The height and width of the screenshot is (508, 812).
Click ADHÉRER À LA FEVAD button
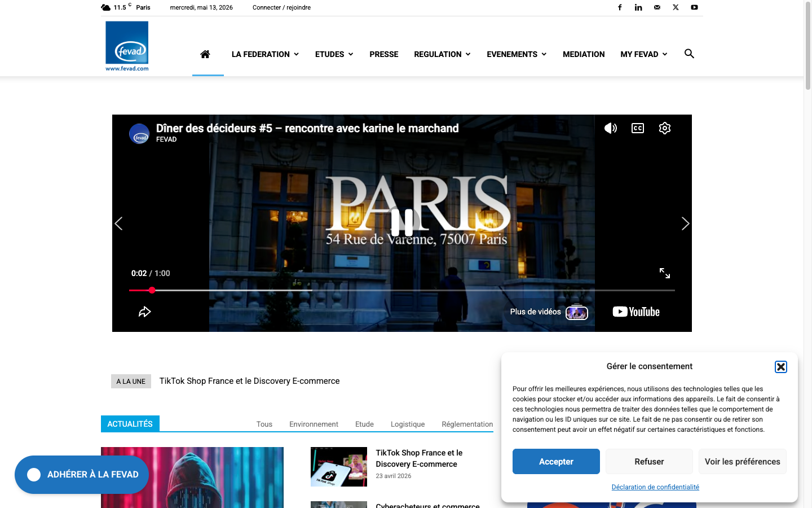pos(82,475)
